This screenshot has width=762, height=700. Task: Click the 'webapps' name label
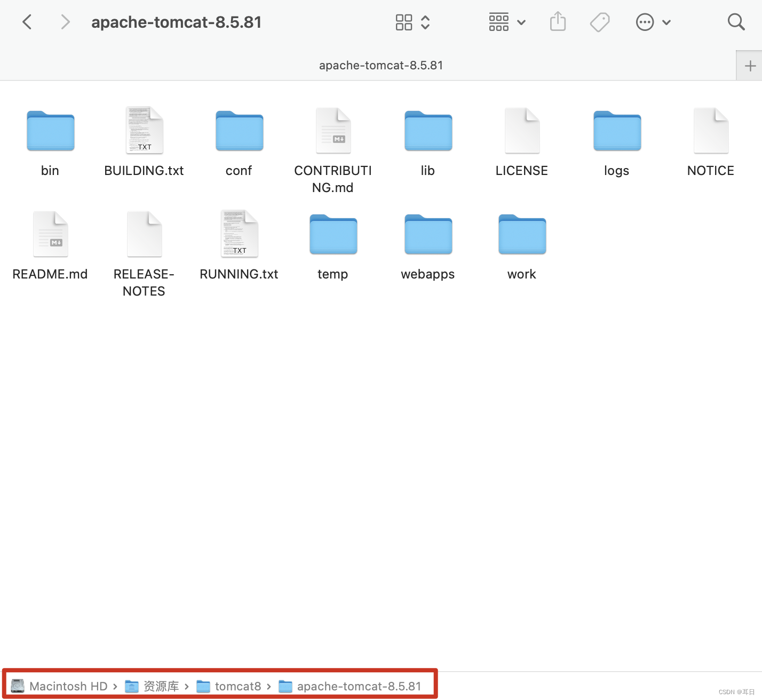[x=428, y=274]
